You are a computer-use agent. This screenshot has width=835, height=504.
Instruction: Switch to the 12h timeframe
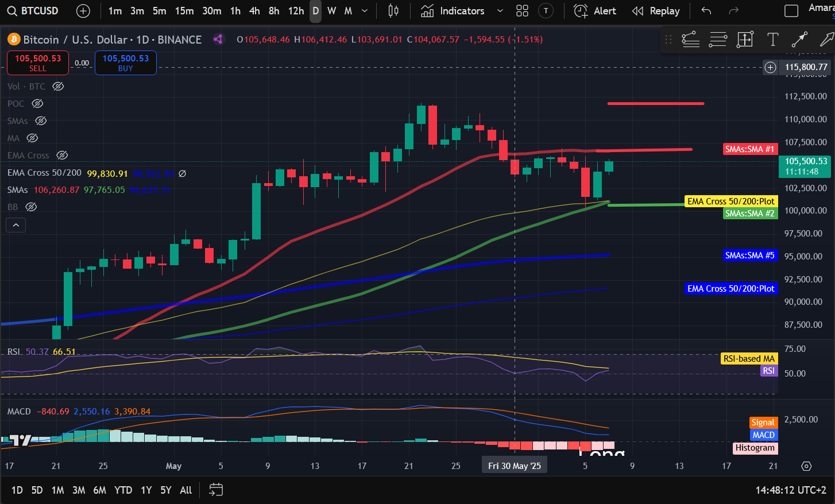[x=296, y=11]
